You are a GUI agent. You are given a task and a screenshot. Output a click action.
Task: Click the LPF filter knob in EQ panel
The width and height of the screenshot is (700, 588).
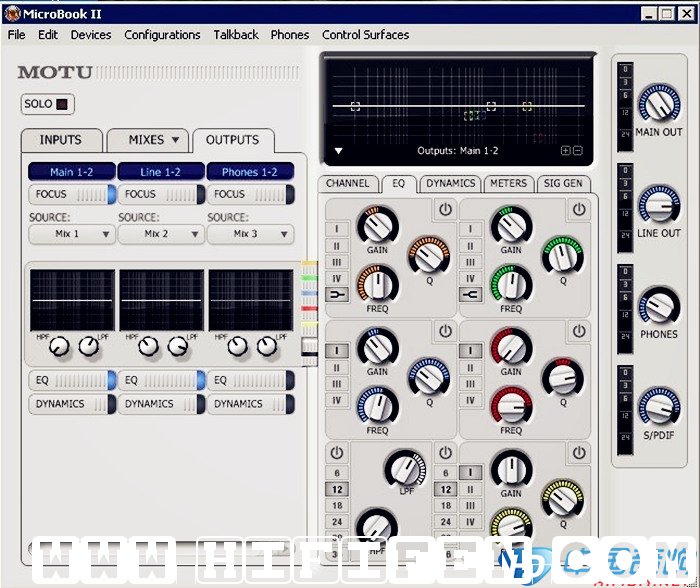click(405, 469)
